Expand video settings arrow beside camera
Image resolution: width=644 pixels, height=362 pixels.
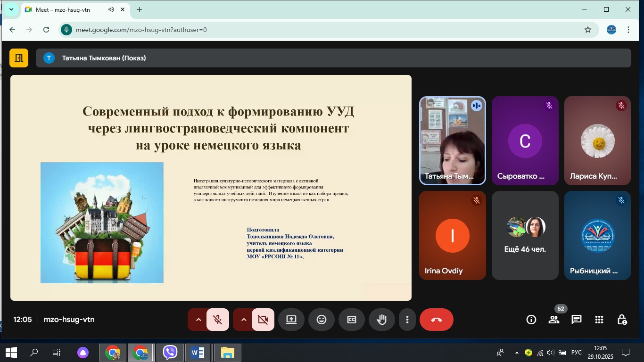coord(243,320)
